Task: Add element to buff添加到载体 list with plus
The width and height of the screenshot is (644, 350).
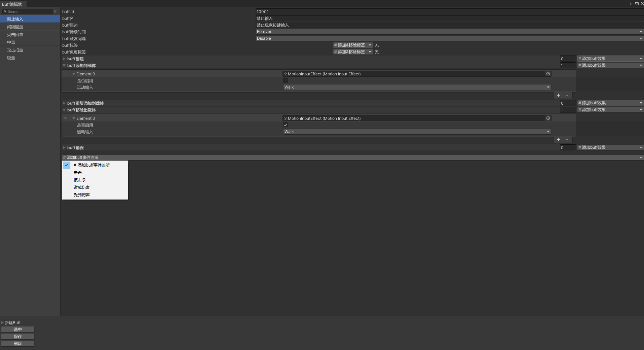Action: pyautogui.click(x=559, y=95)
